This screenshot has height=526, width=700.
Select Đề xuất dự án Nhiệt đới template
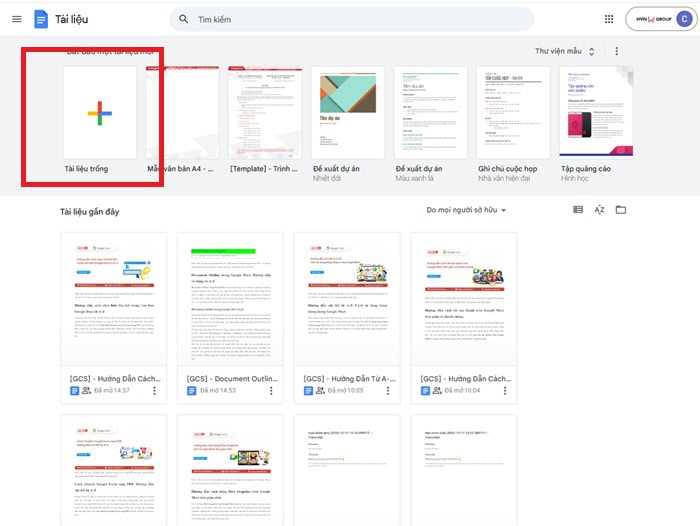pyautogui.click(x=348, y=113)
